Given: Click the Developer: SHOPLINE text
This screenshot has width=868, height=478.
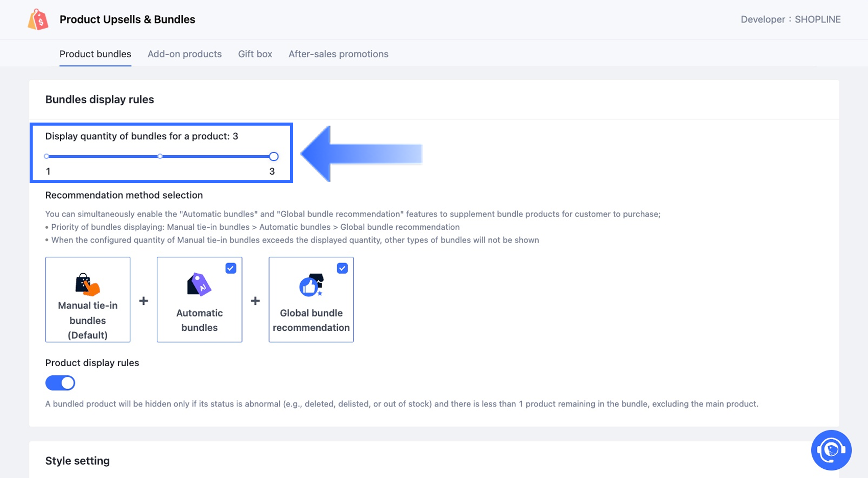Looking at the screenshot, I should tap(790, 19).
